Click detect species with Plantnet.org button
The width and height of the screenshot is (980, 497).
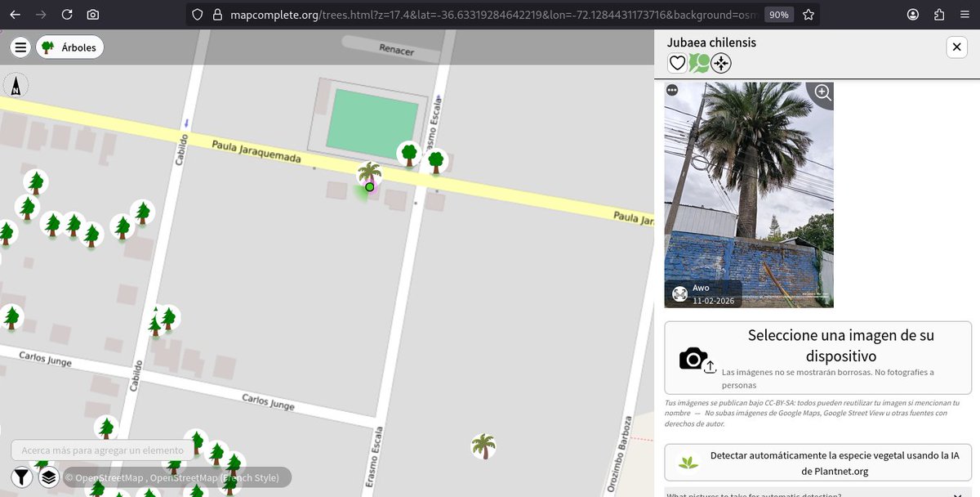point(818,463)
